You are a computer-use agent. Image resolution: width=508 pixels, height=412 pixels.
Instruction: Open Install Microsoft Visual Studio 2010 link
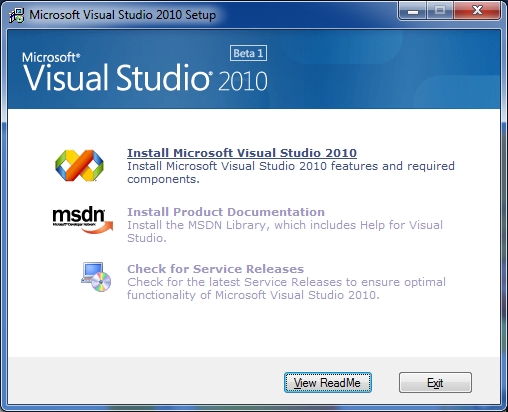(242, 153)
